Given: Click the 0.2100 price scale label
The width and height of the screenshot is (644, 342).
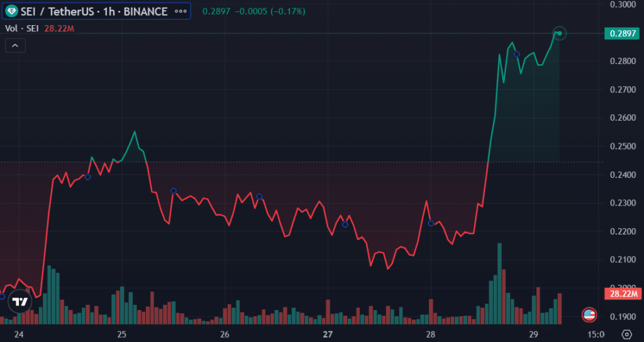Looking at the screenshot, I should coord(623,260).
